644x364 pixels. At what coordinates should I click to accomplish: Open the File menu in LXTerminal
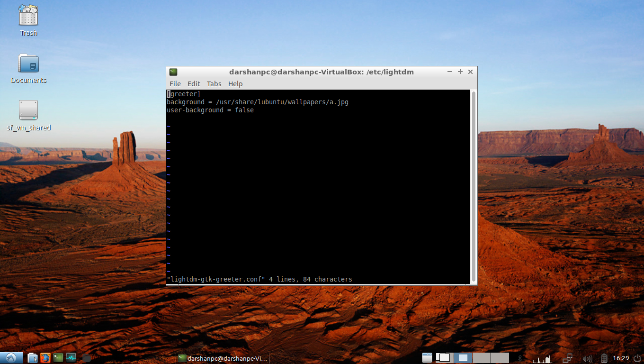coord(175,83)
